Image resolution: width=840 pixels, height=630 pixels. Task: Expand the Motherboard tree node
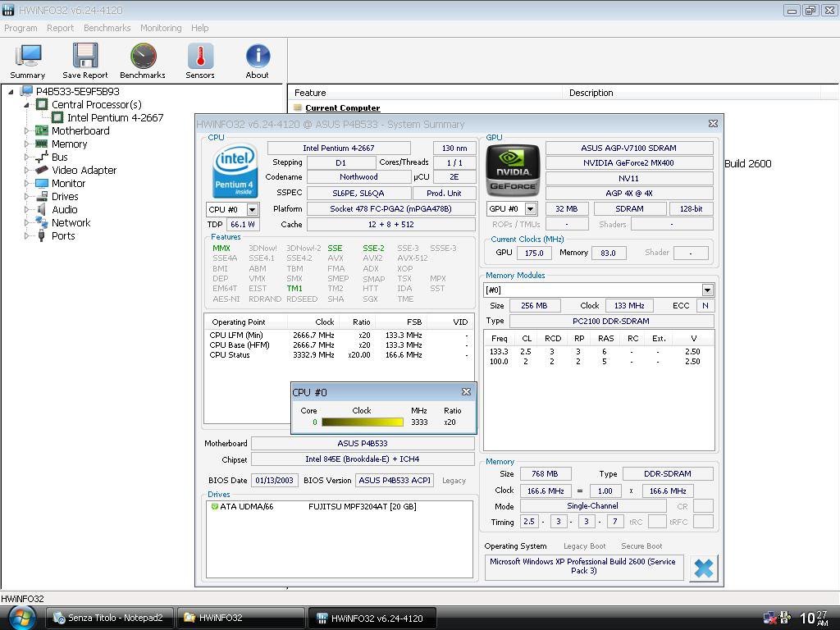[x=26, y=131]
